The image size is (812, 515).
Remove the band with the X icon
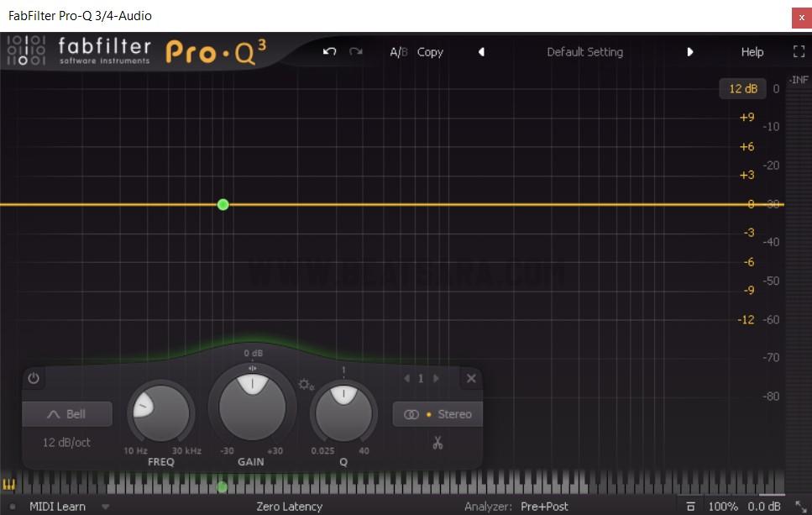click(471, 379)
